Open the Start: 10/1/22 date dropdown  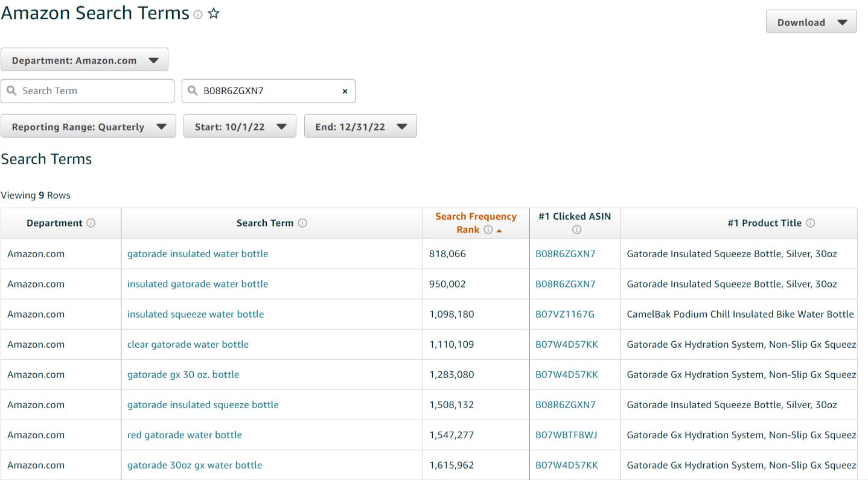click(240, 126)
